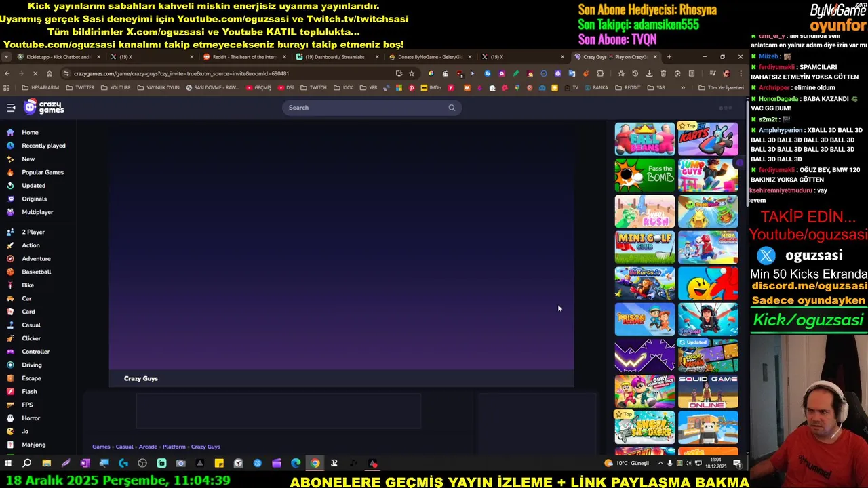
Task: Select the .io category icon
Action: [x=10, y=431]
